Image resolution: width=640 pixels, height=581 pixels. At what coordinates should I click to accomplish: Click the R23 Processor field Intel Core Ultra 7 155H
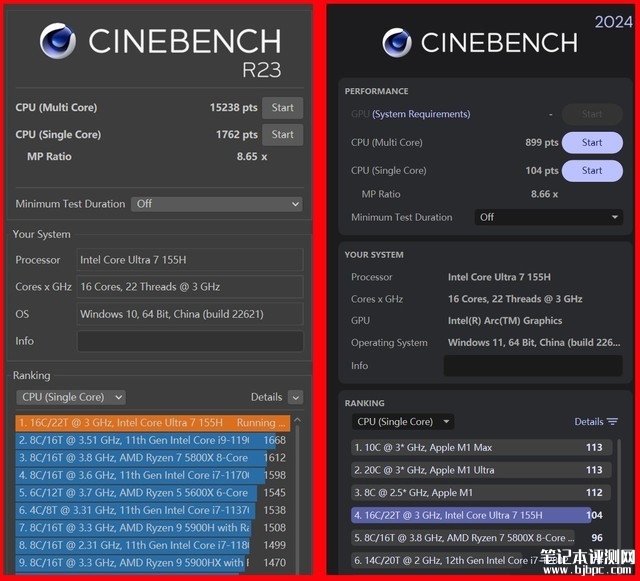point(190,260)
